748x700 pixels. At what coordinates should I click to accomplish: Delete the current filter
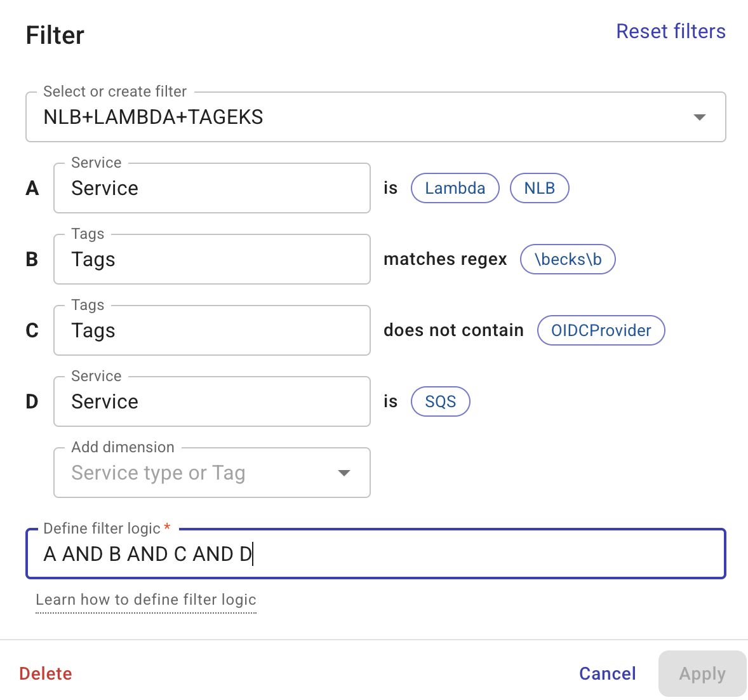[x=45, y=673]
